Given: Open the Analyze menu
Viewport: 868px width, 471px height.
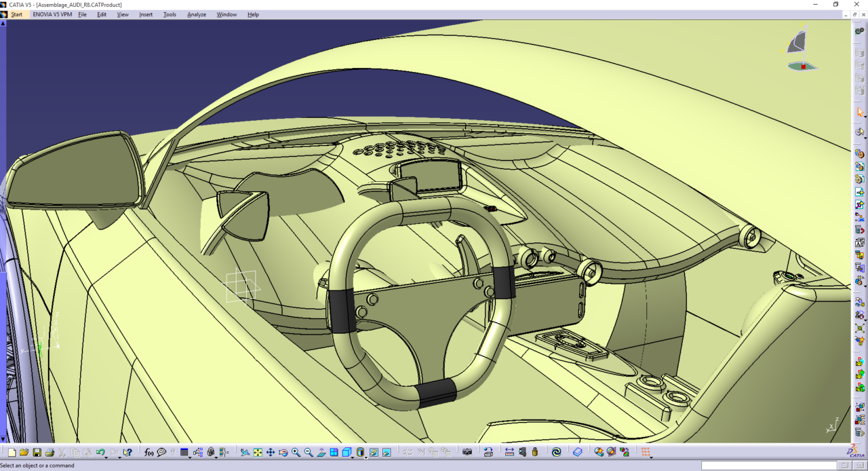Looking at the screenshot, I should tap(197, 14).
